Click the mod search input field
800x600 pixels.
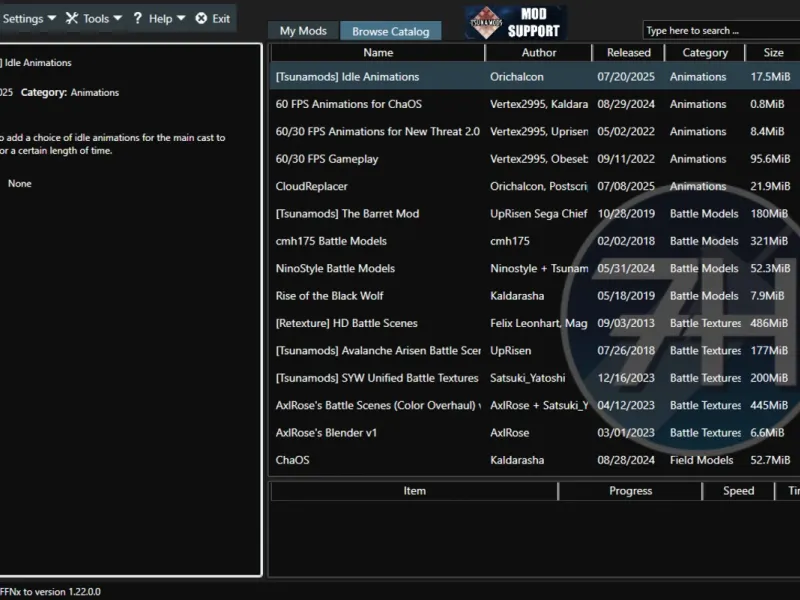[721, 31]
